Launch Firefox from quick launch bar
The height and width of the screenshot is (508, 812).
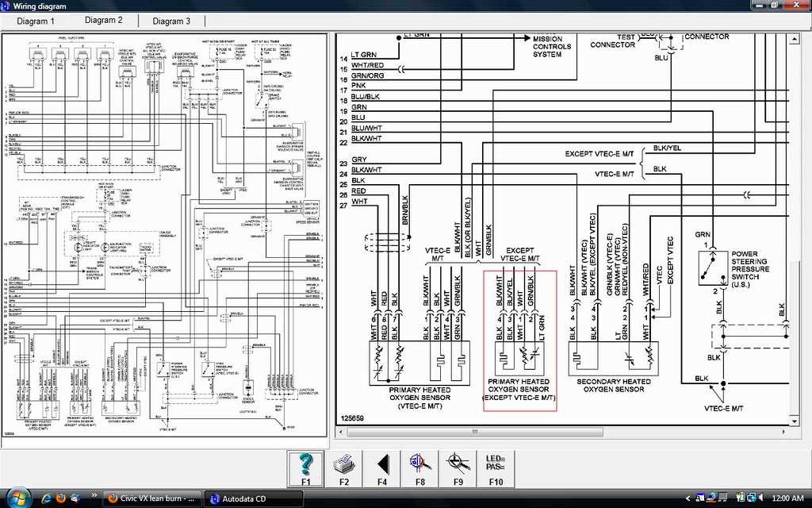pyautogui.click(x=60, y=498)
